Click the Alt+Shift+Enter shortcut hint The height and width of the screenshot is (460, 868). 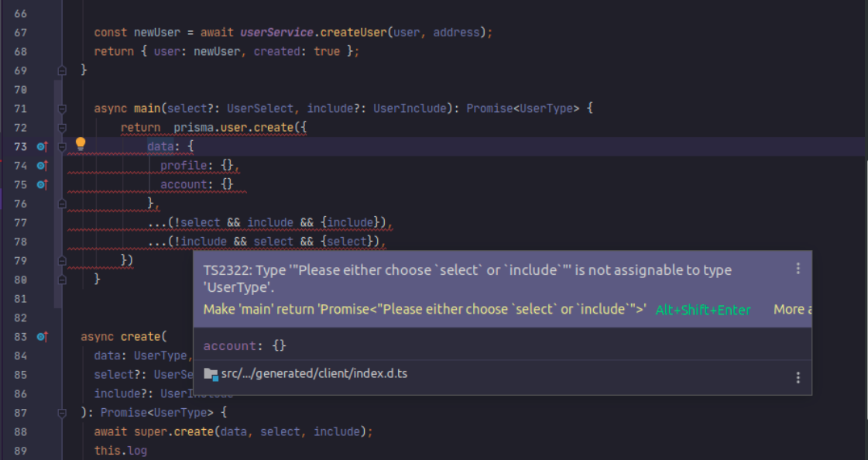click(703, 310)
